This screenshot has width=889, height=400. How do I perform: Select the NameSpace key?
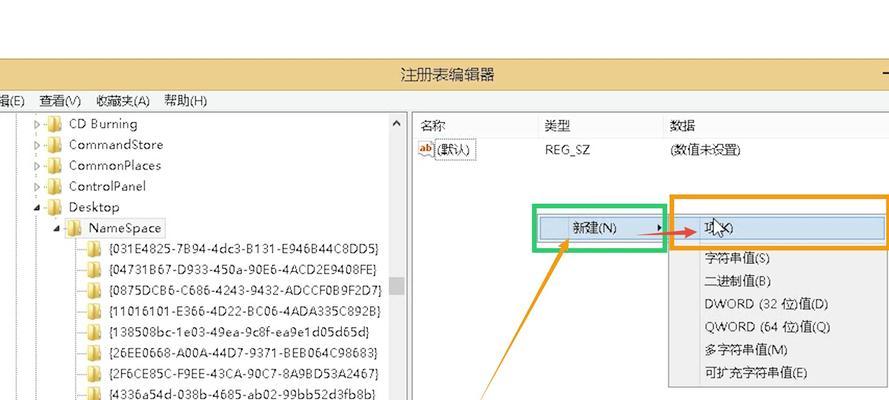(x=125, y=228)
